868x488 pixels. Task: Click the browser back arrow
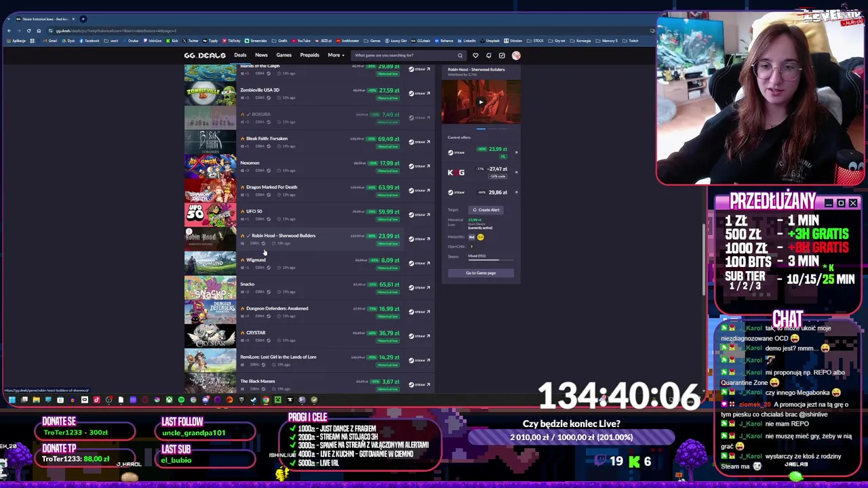(9, 30)
